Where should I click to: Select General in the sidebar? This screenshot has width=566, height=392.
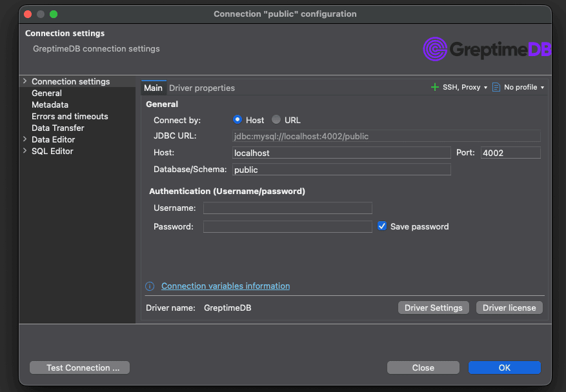(x=47, y=93)
